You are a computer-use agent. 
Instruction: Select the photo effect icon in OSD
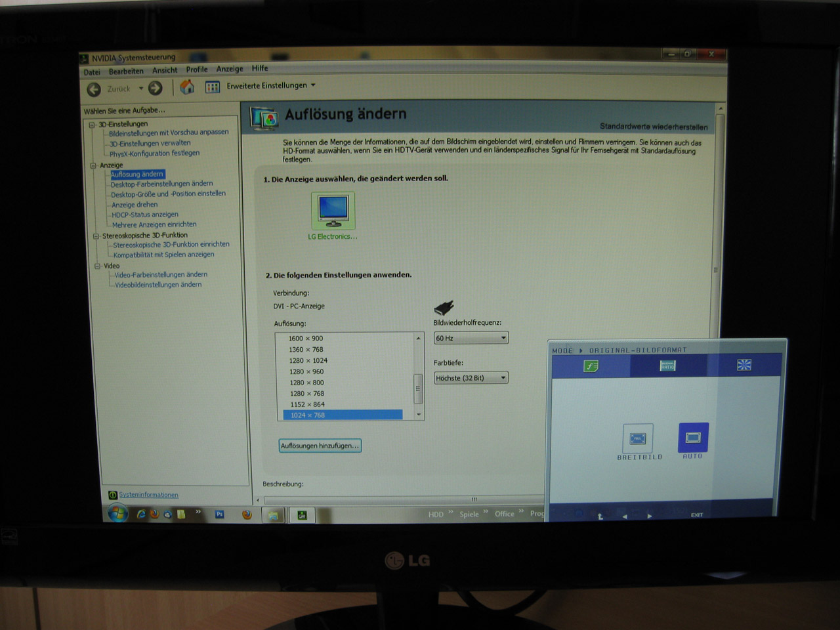pyautogui.click(x=744, y=365)
